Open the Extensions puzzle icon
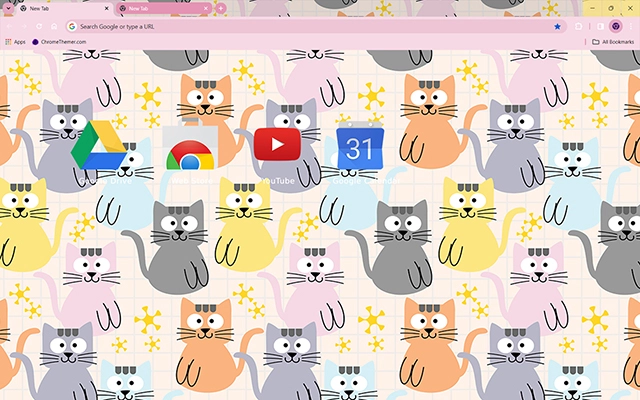 578,27
